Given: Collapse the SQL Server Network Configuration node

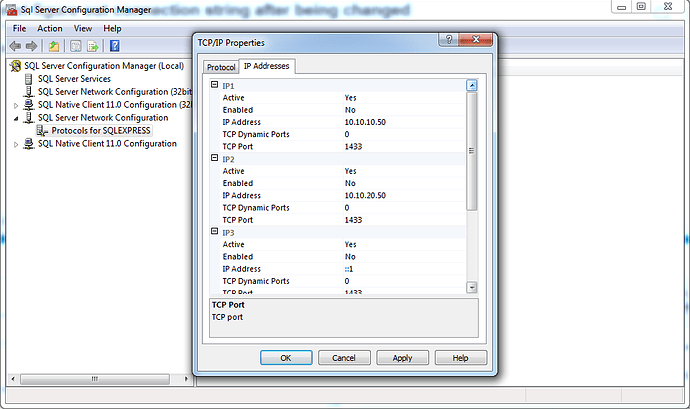Looking at the screenshot, I should (x=16, y=118).
